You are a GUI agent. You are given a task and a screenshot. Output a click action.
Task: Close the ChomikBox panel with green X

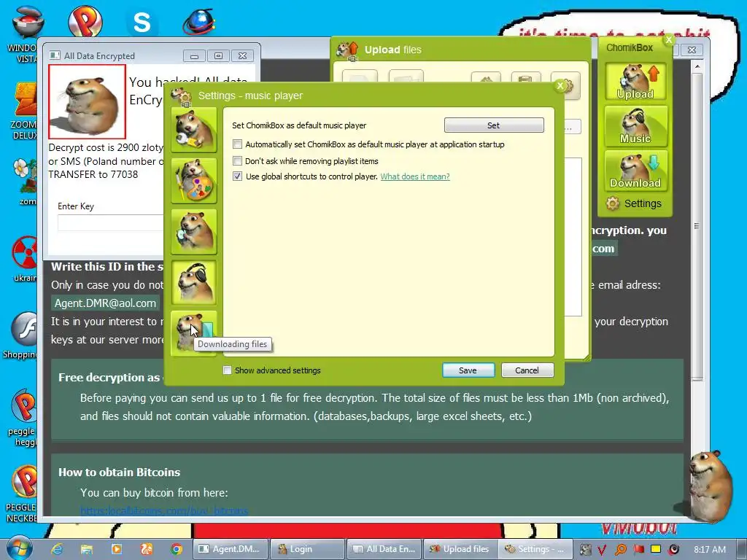point(669,40)
